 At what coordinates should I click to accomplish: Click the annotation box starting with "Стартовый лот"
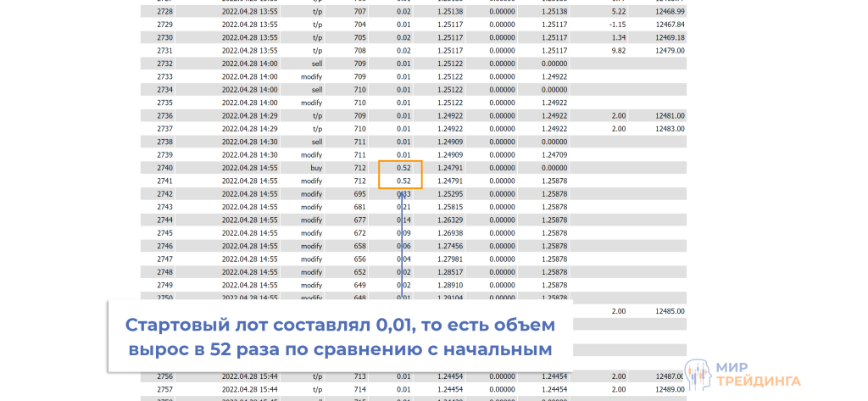coord(339,337)
